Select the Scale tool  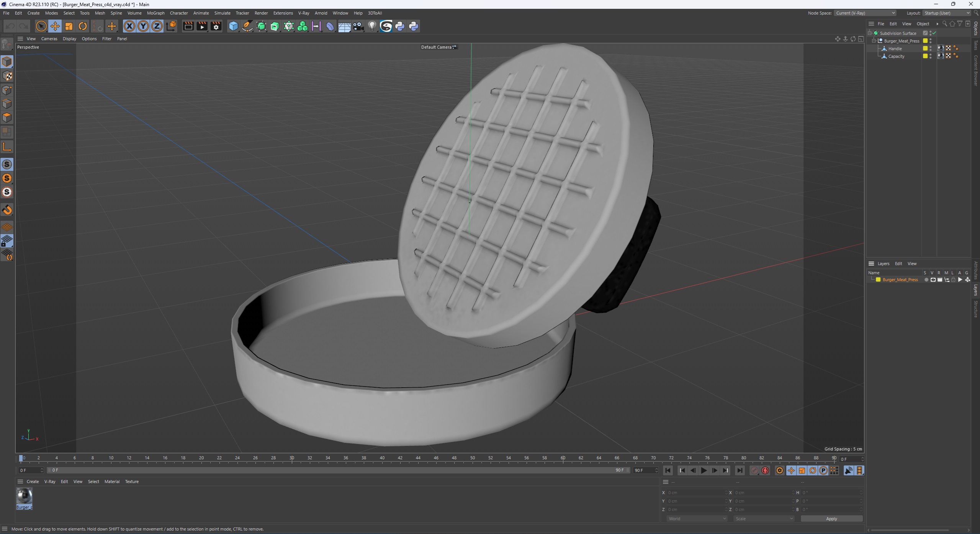coord(69,26)
